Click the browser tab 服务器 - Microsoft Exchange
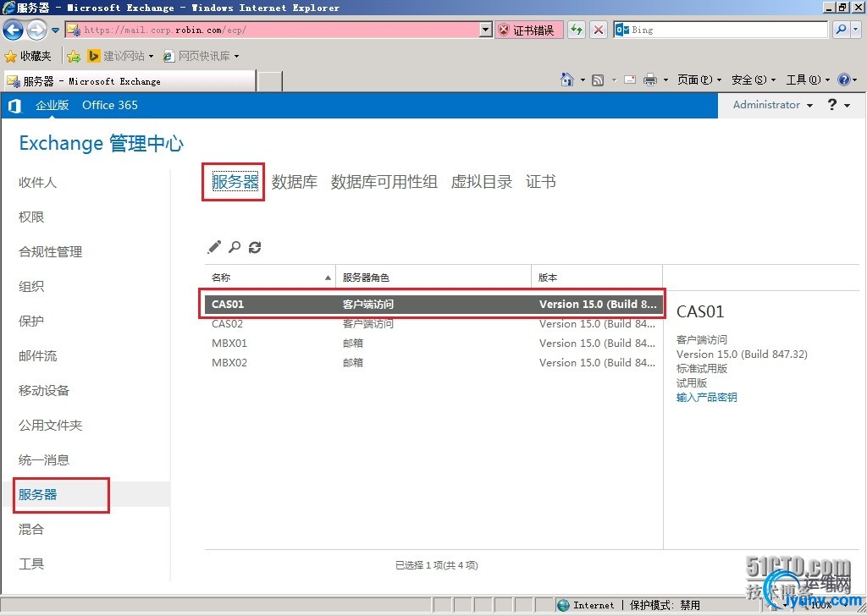The height and width of the screenshot is (616, 867). [130, 81]
